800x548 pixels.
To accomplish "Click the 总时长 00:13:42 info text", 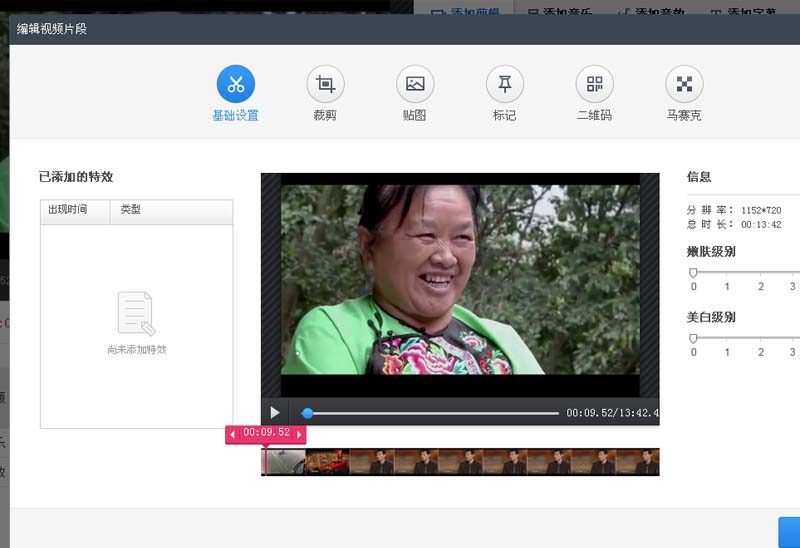I will 734,225.
